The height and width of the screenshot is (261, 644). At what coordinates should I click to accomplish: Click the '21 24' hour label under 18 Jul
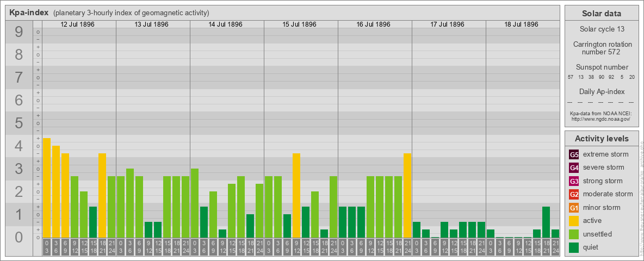point(555,247)
